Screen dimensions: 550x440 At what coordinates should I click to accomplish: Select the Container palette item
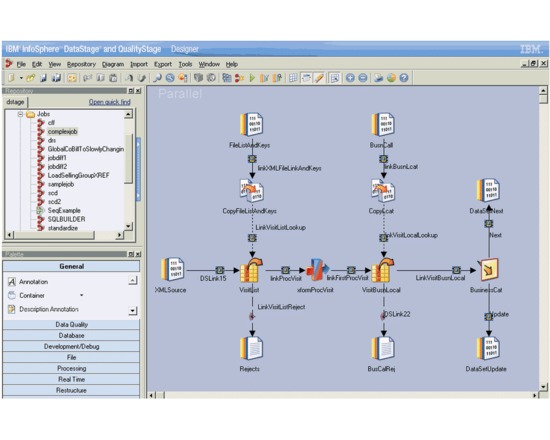[26, 295]
